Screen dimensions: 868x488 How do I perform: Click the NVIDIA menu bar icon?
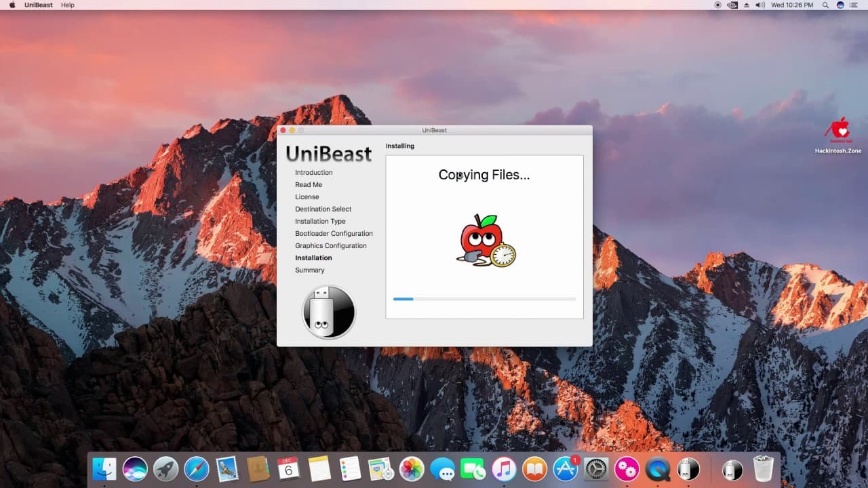732,5
